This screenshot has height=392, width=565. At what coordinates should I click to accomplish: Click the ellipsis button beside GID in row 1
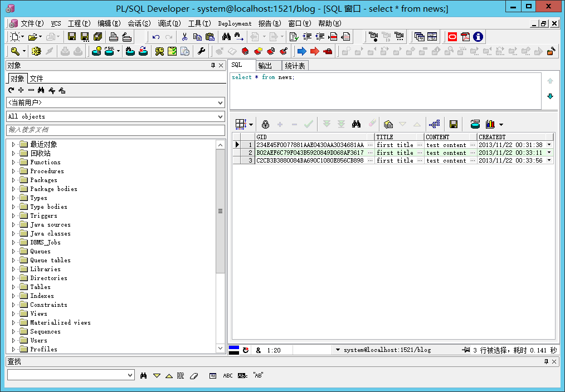tap(370, 145)
